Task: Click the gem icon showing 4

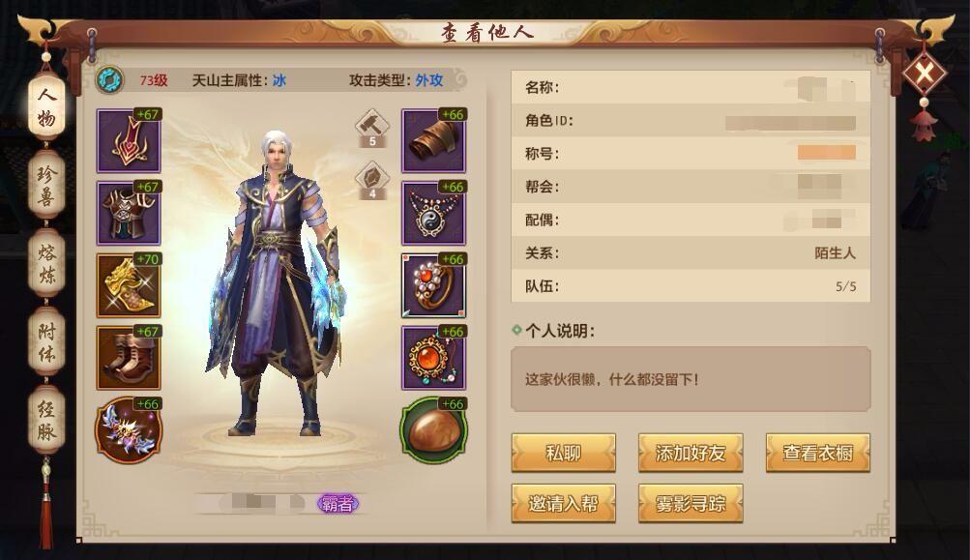Action: pos(371,181)
